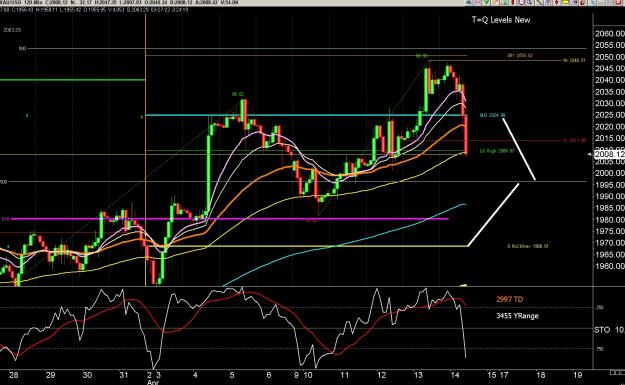This screenshot has height=385, width=625.
Task: Click date 19 on the time axis
Action: coord(577,375)
